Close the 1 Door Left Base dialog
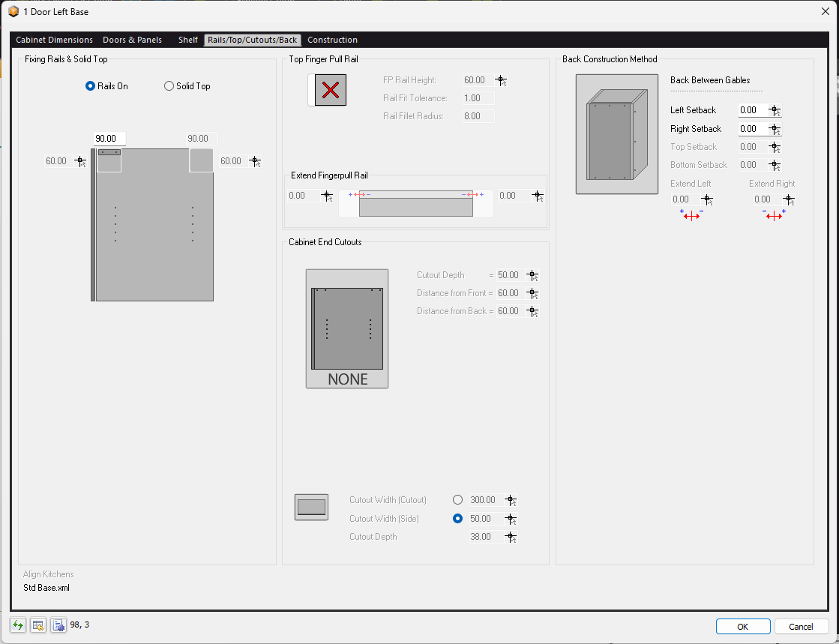Image resolution: width=839 pixels, height=644 pixels. coord(825,11)
